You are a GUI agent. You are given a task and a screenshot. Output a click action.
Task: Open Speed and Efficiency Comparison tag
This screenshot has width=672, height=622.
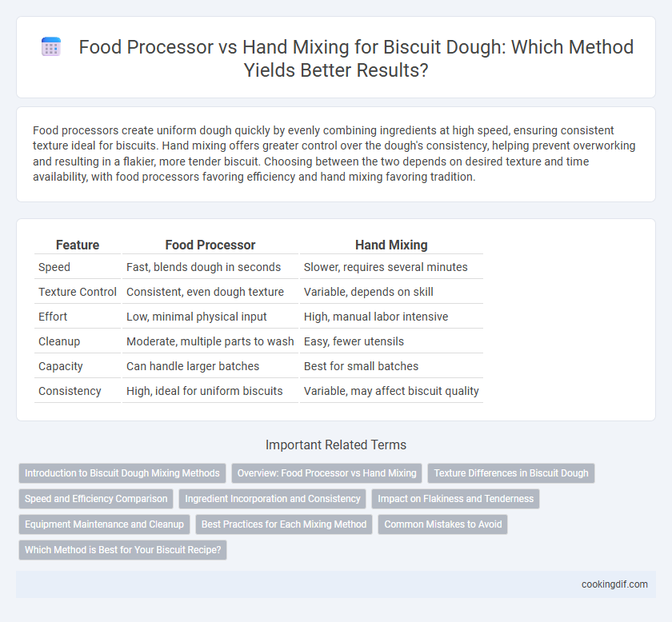pos(96,499)
